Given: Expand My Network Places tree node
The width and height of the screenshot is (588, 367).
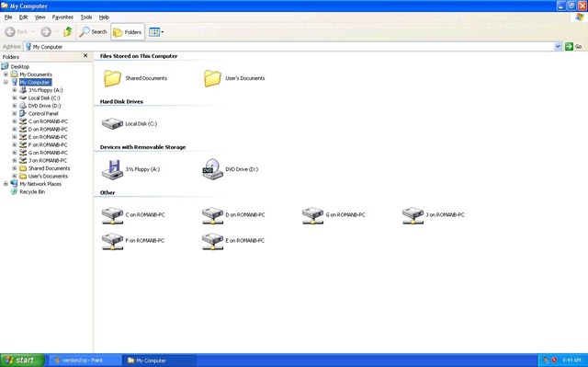Looking at the screenshot, I should point(6,184).
